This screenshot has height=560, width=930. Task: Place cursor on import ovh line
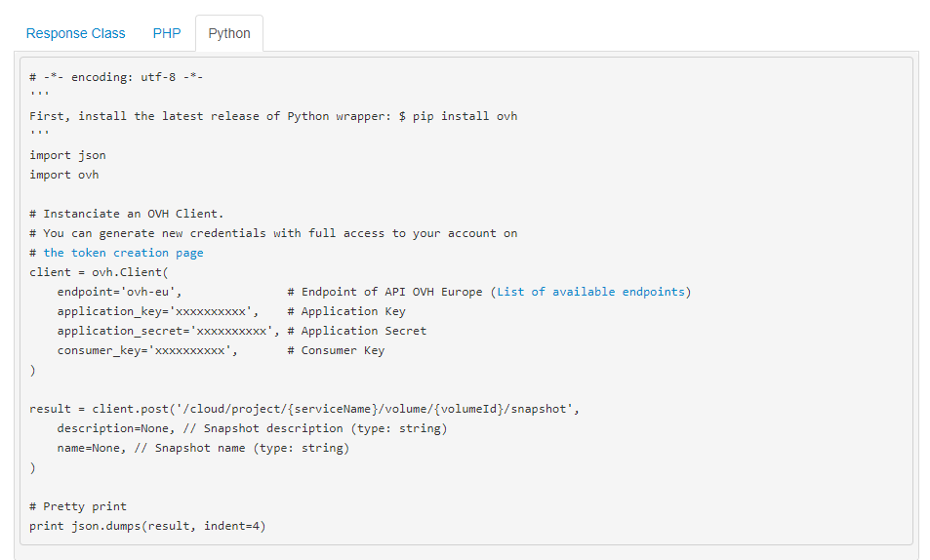point(63,175)
